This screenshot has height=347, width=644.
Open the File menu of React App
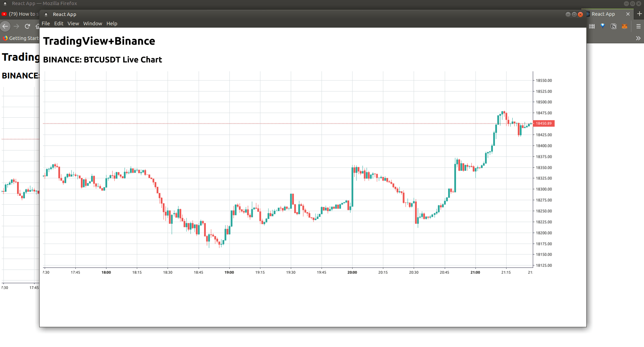[x=46, y=24]
